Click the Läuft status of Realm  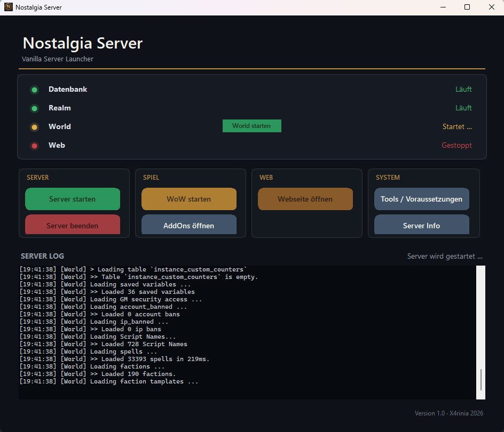click(463, 108)
